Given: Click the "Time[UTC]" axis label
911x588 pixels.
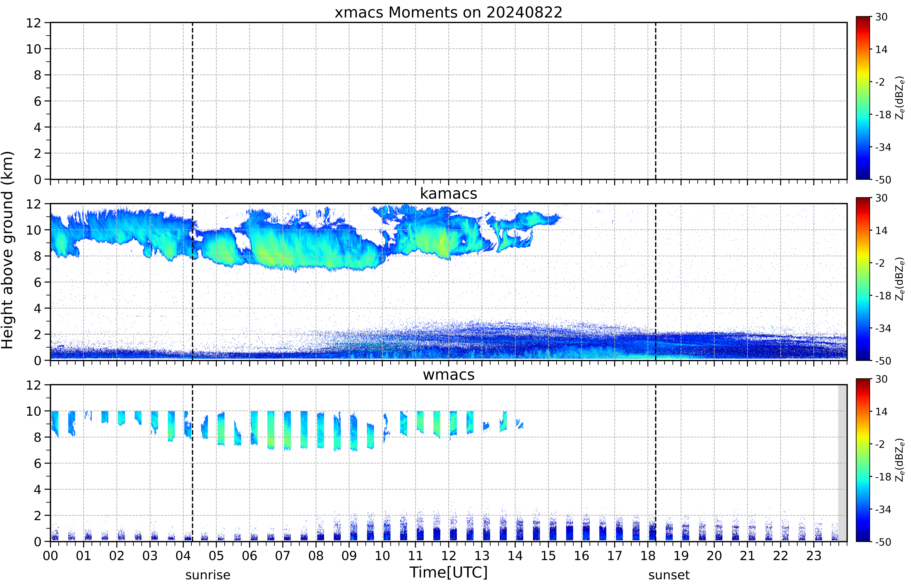Looking at the screenshot, I should coord(448,572).
